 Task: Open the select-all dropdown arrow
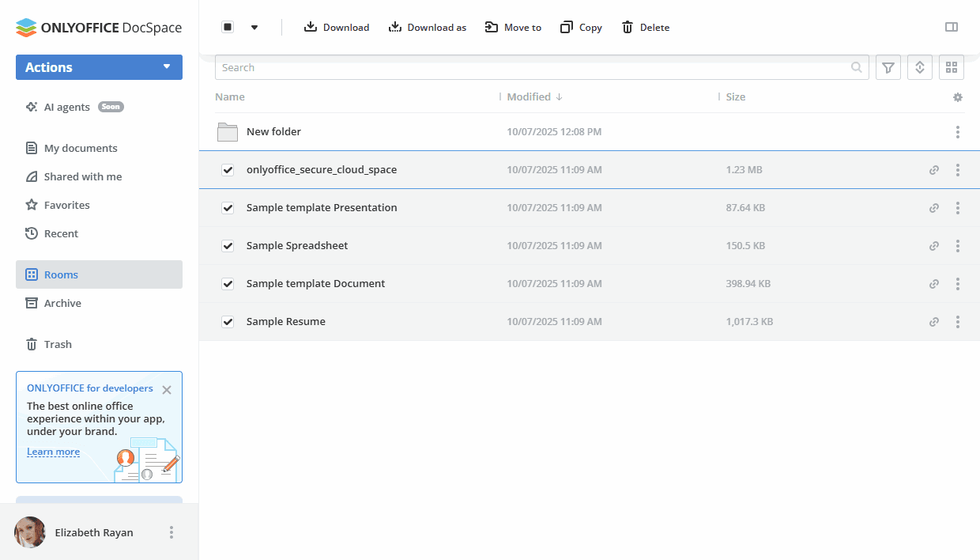pyautogui.click(x=254, y=28)
